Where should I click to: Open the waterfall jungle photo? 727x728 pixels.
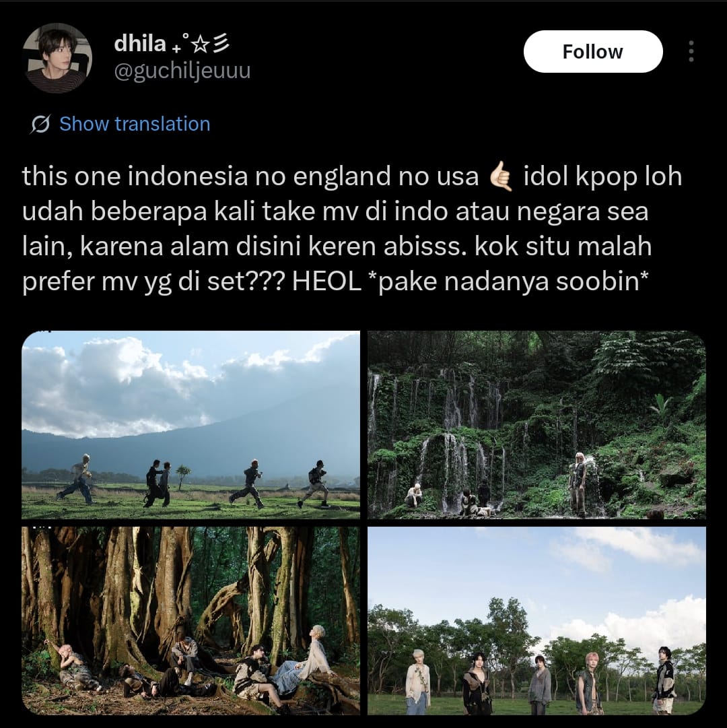click(x=536, y=424)
